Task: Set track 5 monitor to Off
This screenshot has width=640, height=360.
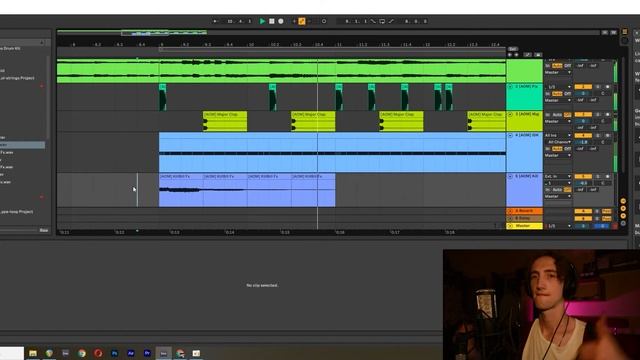Action: click(x=568, y=190)
